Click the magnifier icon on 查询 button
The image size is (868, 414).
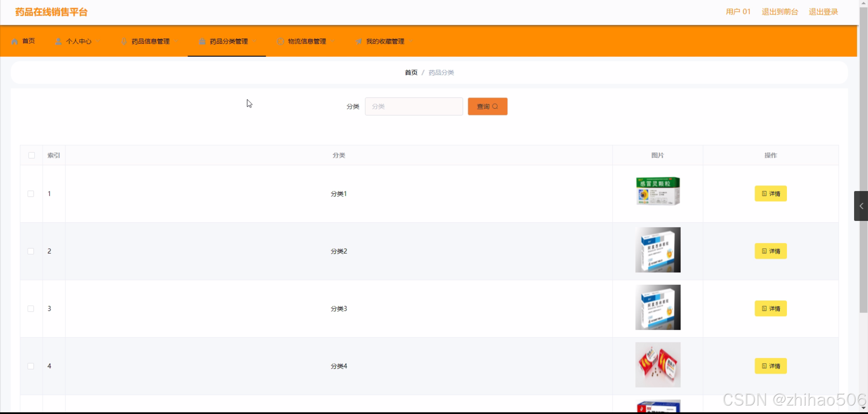[495, 107]
